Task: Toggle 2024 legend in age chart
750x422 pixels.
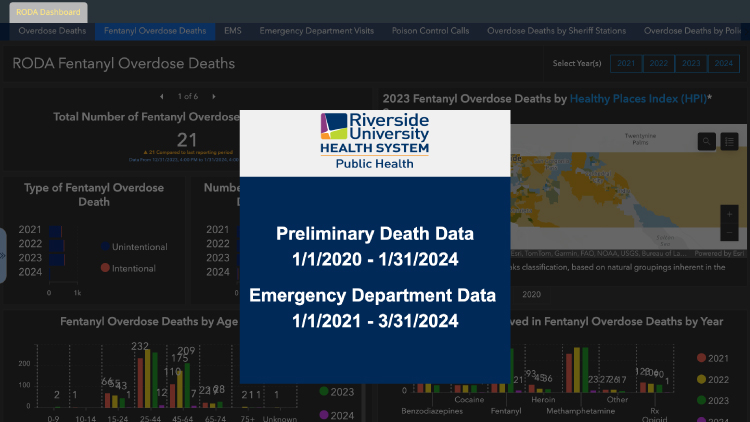Action: 337,415
